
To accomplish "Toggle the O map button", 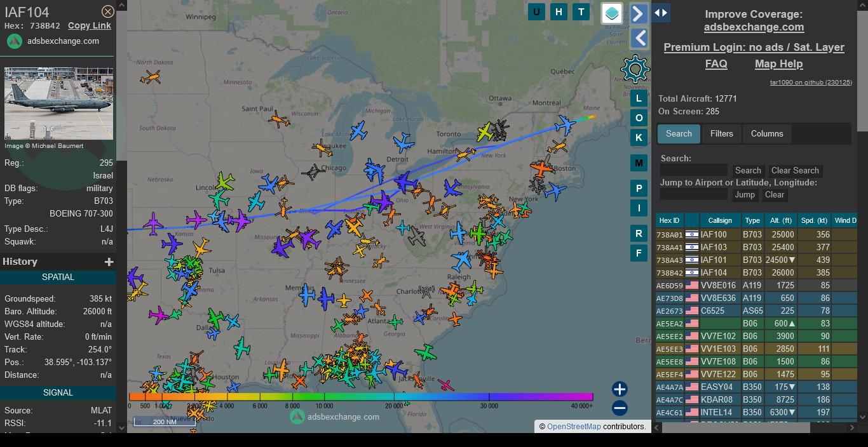I will [639, 117].
